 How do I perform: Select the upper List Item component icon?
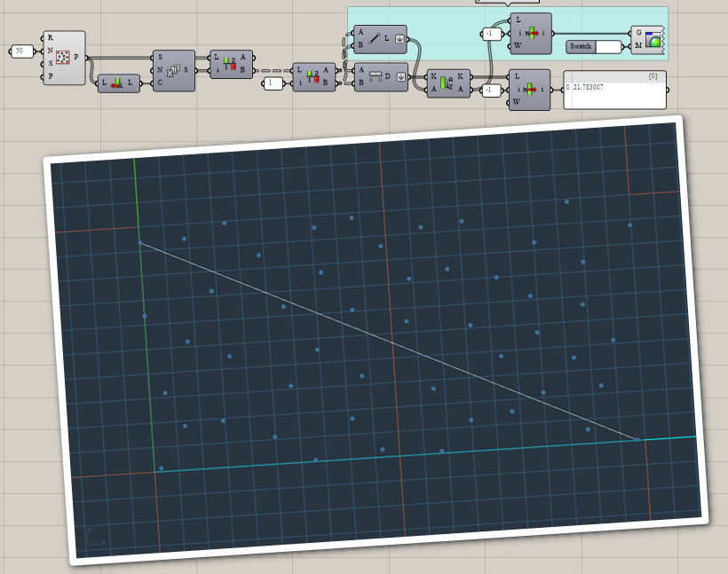point(531,33)
